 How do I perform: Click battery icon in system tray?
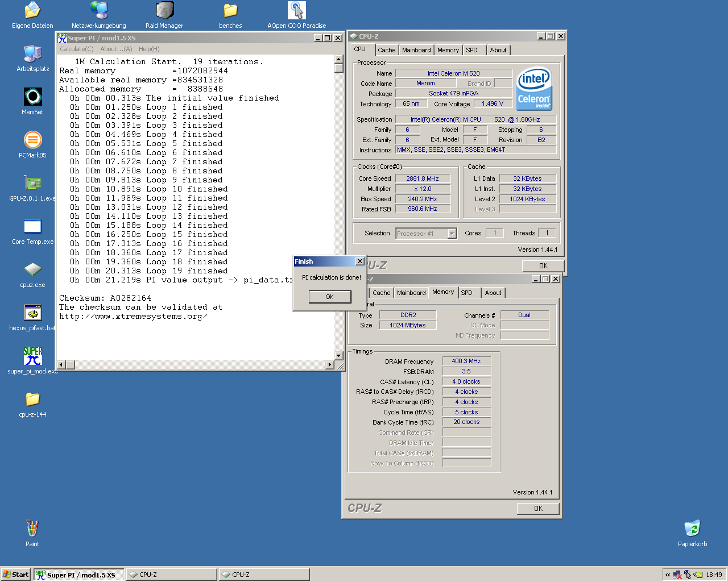(x=698, y=575)
